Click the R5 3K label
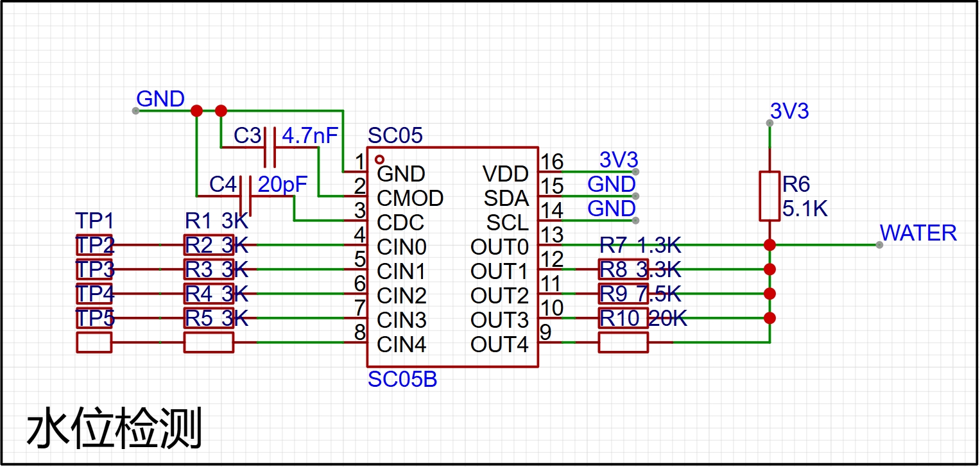Screen dimensions: 980x467 point(217,319)
